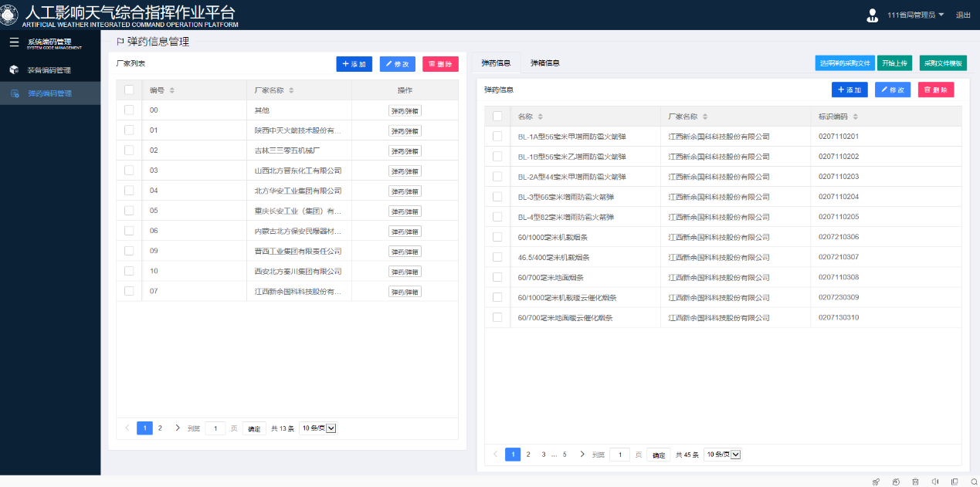Image resolution: width=980 pixels, height=487 pixels.
Task: Click the speaker icon in bottom bar
Action: (x=935, y=482)
